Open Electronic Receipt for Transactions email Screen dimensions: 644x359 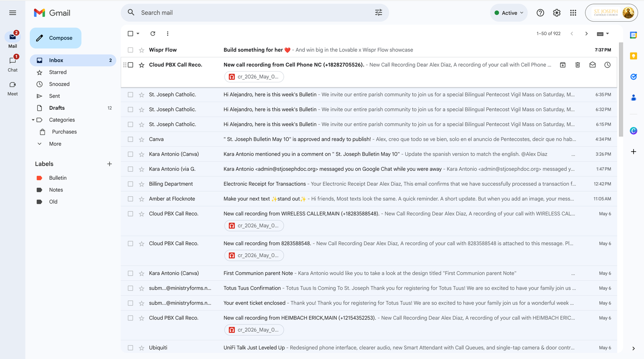[369, 184]
